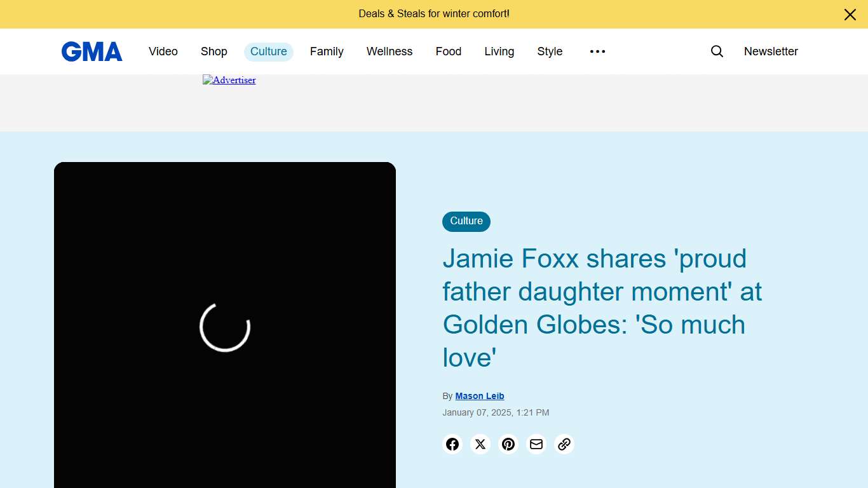Sign up via the Newsletter link
The image size is (868, 488).
click(x=771, y=51)
